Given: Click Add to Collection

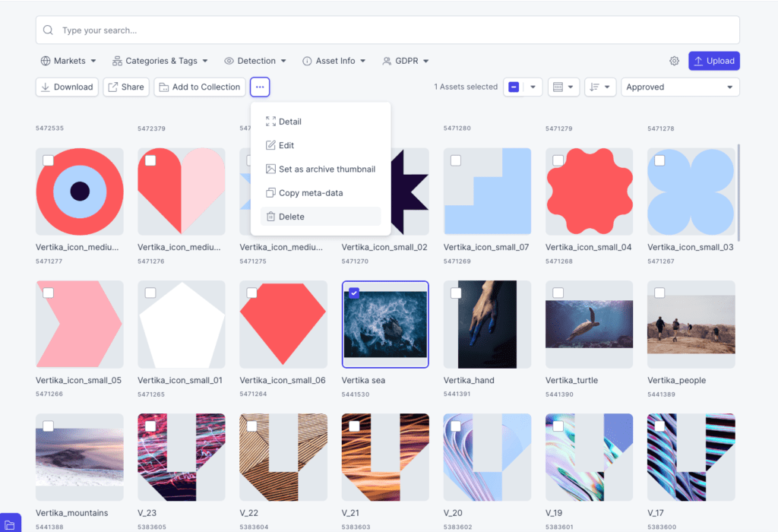Looking at the screenshot, I should 200,87.
